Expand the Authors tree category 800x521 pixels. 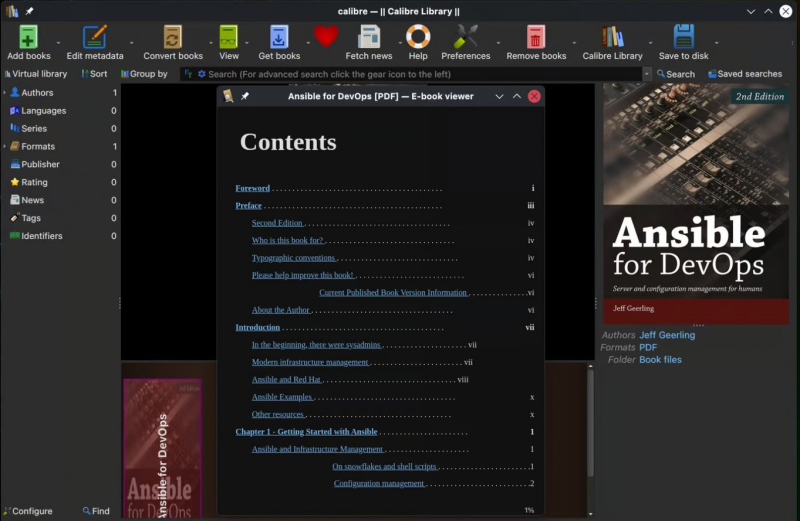point(5,92)
